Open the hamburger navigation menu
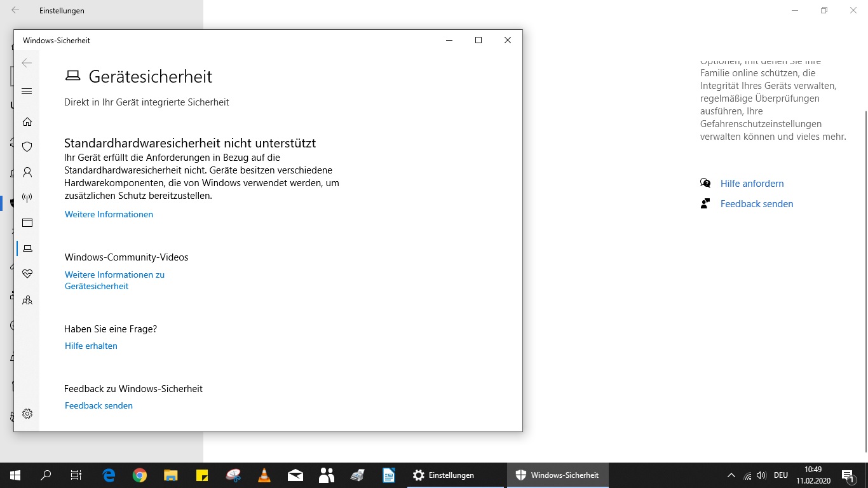 (x=27, y=91)
